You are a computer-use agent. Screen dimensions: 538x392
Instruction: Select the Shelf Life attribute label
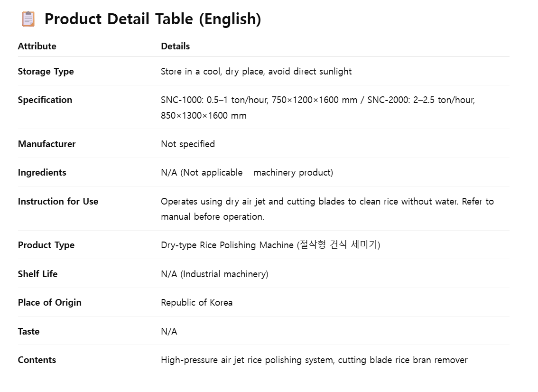[x=37, y=274]
